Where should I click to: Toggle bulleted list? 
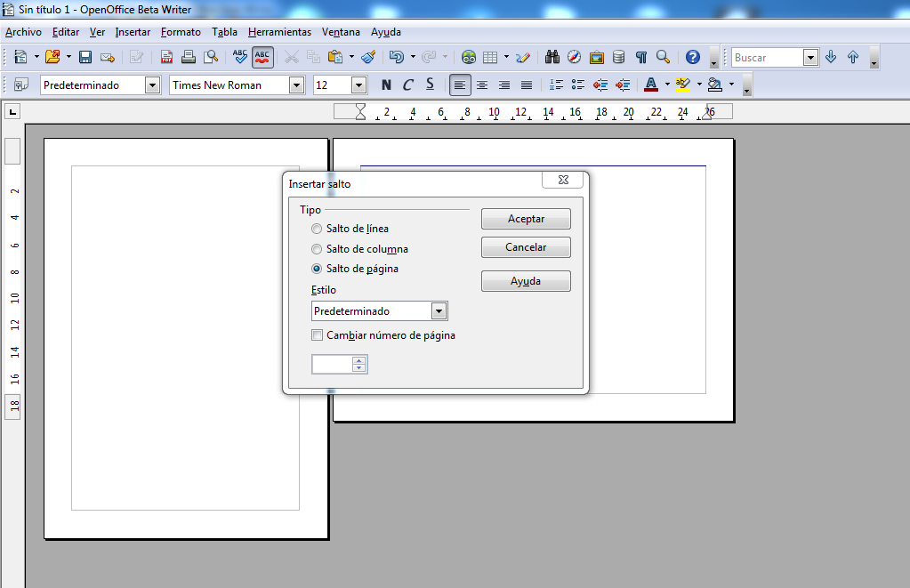[578, 85]
